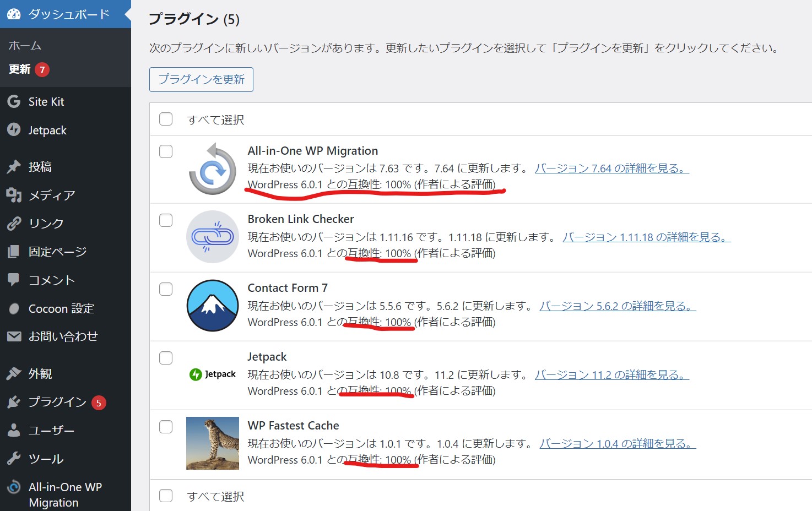
Task: Open バージョン 11.2 の詳細を見る link
Action: [612, 375]
